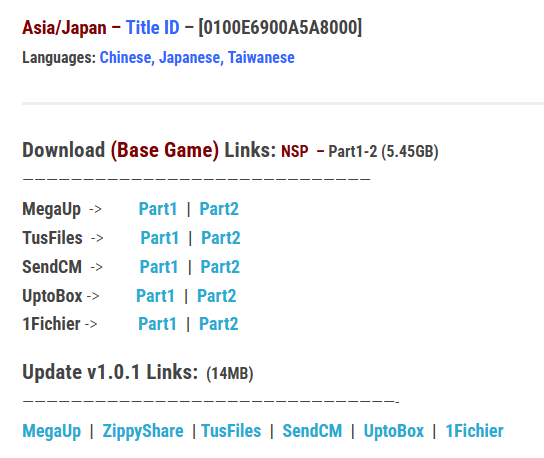This screenshot has width=544, height=458.
Task: Click the 'Download (Base Game) Links' heading
Action: [x=149, y=150]
